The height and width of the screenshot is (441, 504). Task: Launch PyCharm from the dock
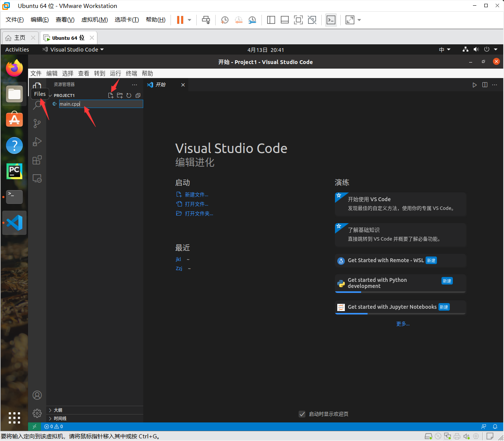(14, 171)
